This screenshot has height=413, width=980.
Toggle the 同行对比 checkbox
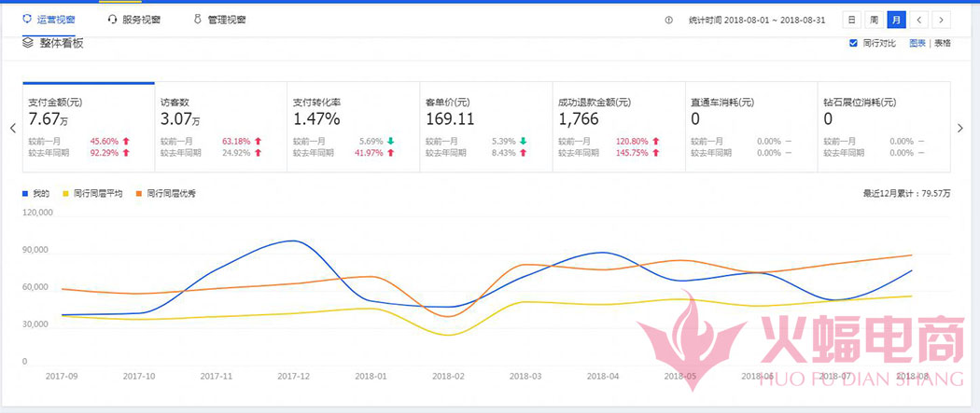pyautogui.click(x=853, y=44)
